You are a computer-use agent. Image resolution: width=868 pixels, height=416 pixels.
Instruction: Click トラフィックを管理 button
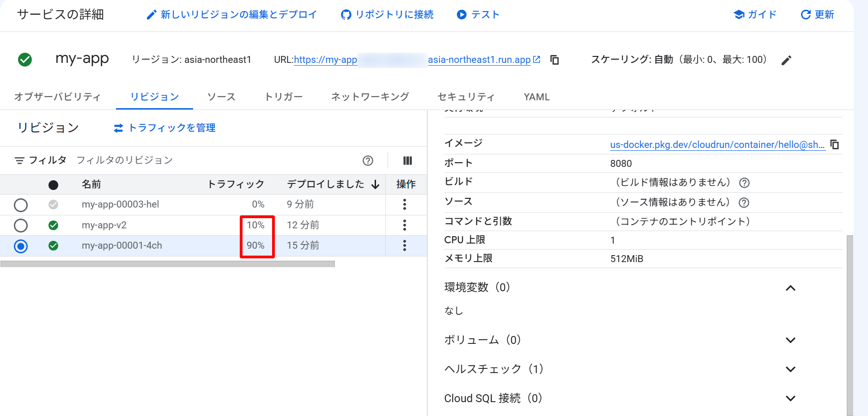click(164, 128)
